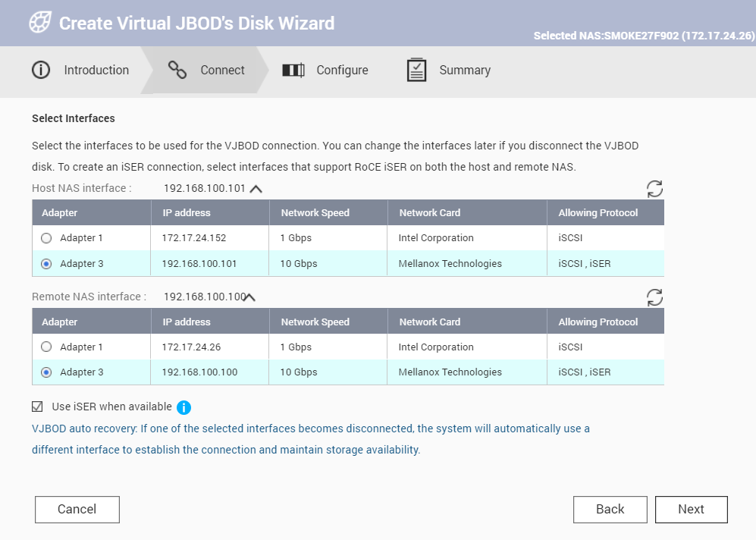756x540 pixels.
Task: Select remote Adapter 1 radio button
Action: point(47,347)
